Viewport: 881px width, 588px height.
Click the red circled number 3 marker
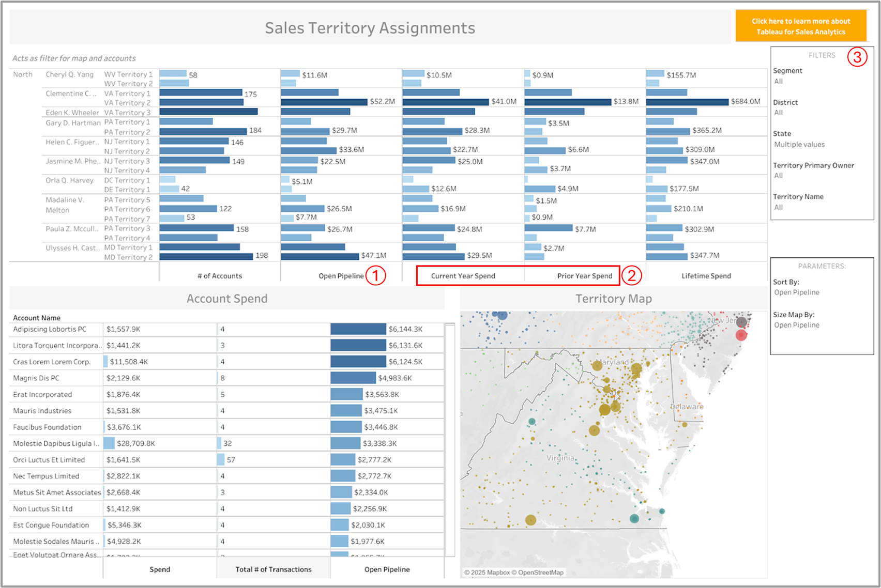(857, 57)
